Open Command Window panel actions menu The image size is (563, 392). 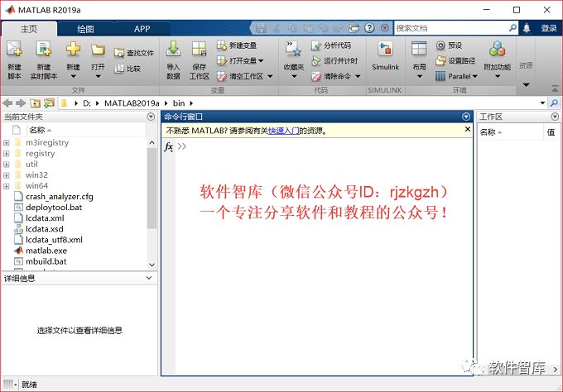[466, 117]
